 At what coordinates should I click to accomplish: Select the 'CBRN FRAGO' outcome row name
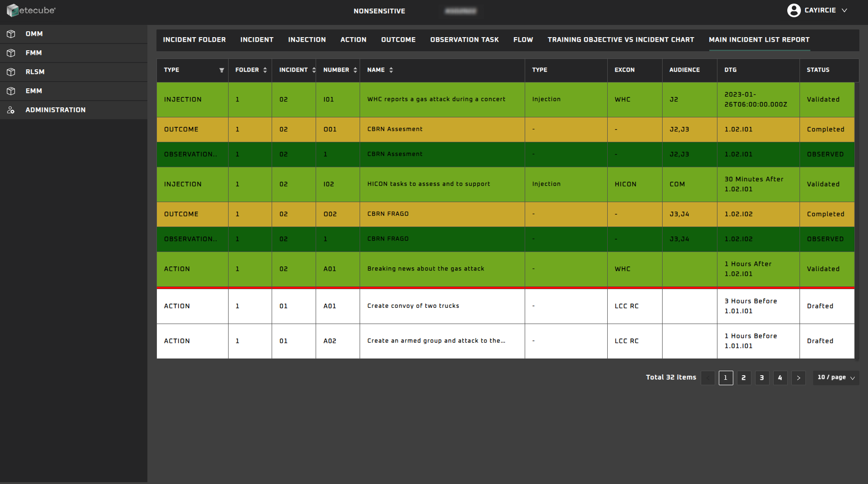point(388,214)
